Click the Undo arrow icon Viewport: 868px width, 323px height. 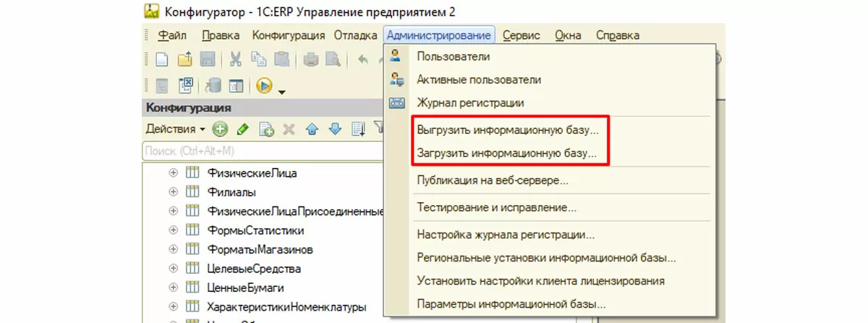point(363,60)
